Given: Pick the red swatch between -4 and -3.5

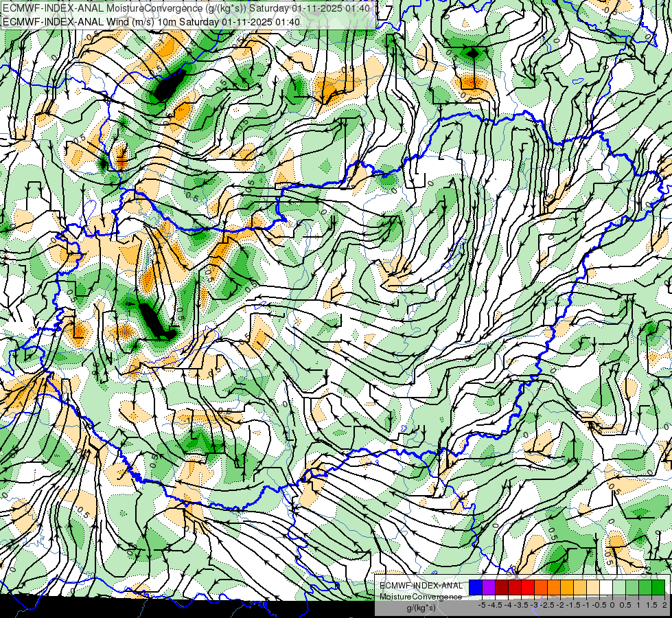Looking at the screenshot, I should pos(515,588).
